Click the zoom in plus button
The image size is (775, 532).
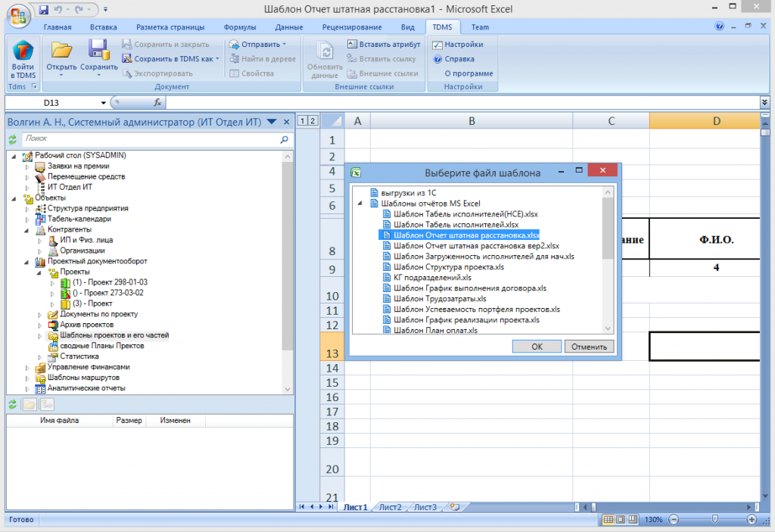752,520
